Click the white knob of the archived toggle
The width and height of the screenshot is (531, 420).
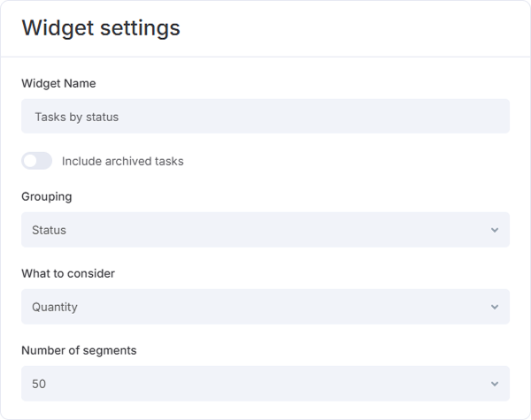(31, 161)
